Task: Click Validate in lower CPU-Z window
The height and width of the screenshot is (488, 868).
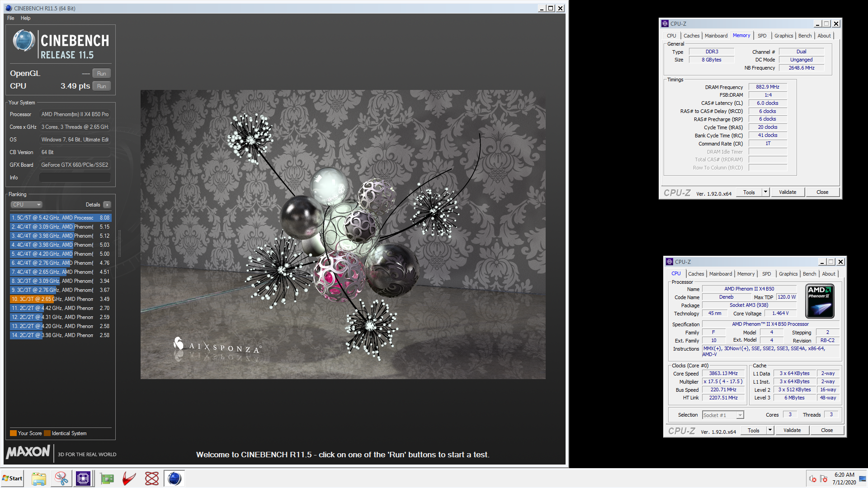Action: [x=792, y=430]
